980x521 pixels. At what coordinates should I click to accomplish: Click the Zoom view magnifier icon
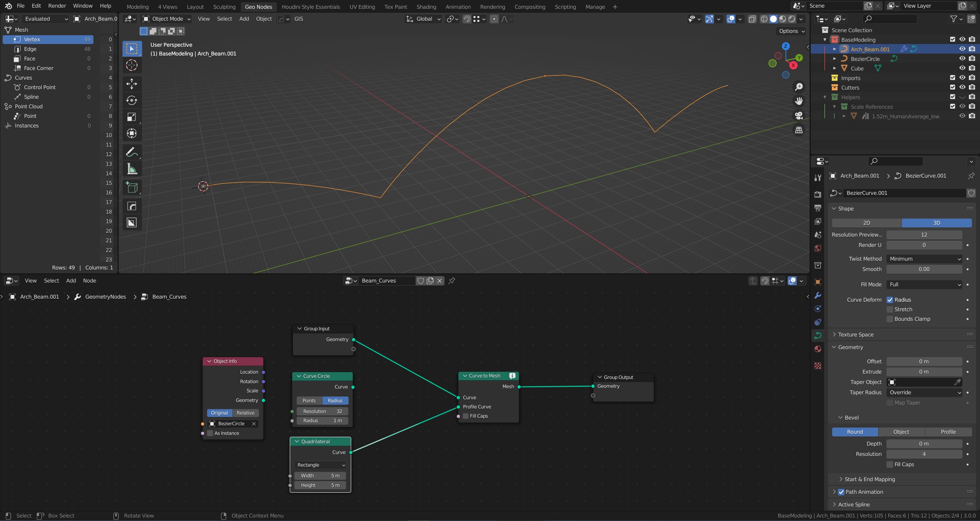[799, 87]
